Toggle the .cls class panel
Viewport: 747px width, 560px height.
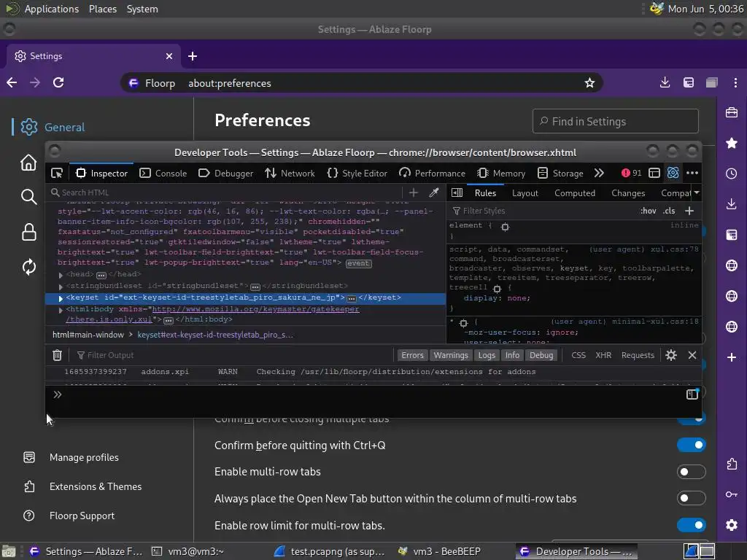(669, 211)
